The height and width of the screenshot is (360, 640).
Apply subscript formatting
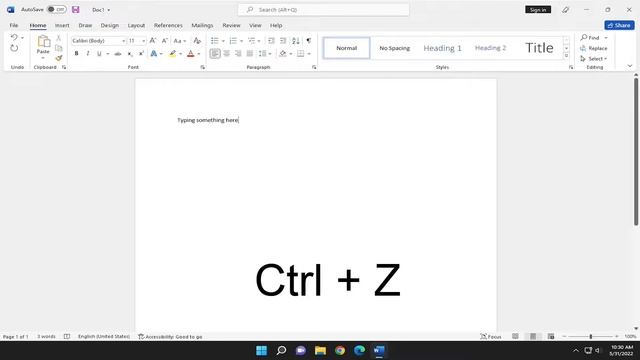click(130, 54)
